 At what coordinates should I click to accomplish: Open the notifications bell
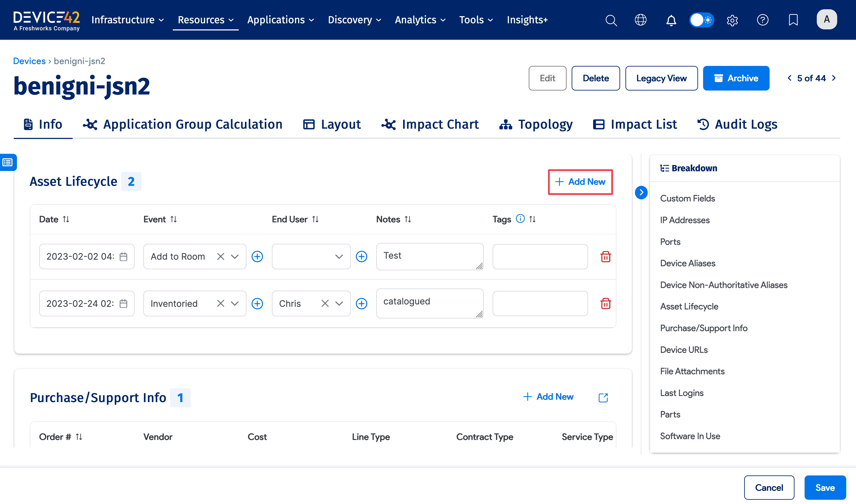click(x=671, y=20)
